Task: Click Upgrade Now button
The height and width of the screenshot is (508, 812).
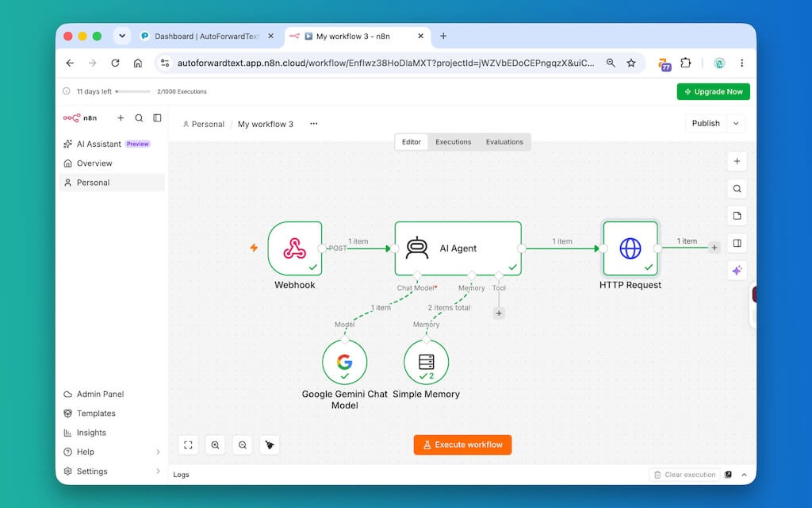Action: click(x=713, y=92)
